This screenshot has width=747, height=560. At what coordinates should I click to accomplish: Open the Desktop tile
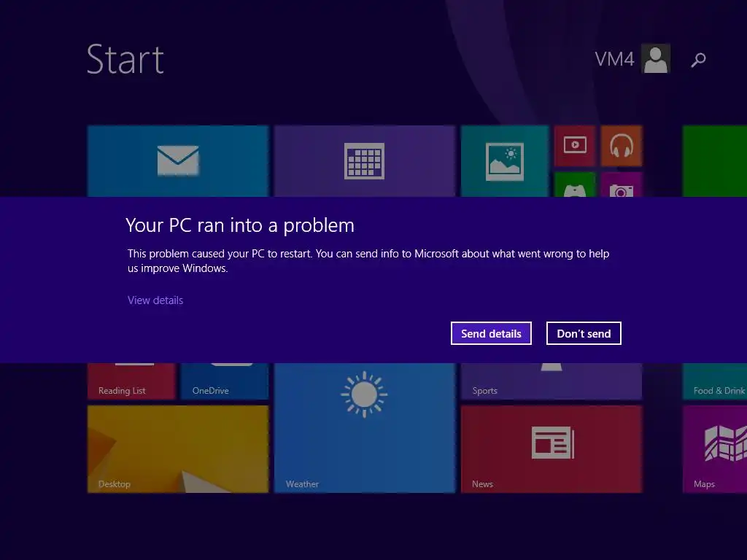point(178,449)
